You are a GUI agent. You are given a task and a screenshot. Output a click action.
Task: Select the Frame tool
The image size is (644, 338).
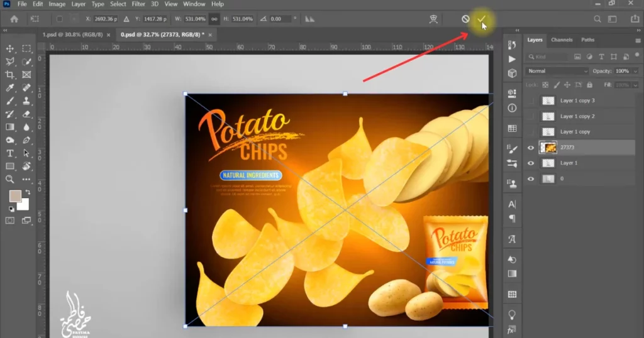click(26, 75)
